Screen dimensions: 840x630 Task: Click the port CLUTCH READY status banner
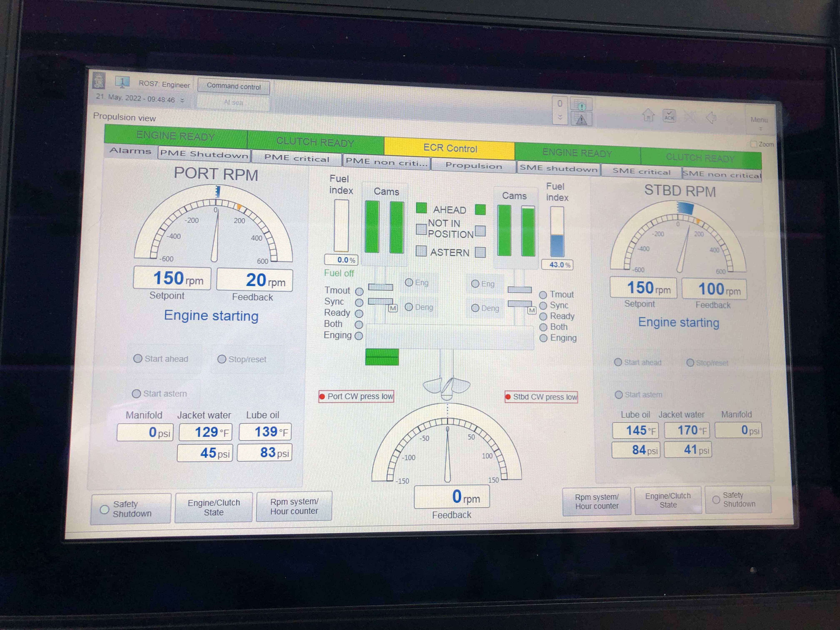[316, 142]
